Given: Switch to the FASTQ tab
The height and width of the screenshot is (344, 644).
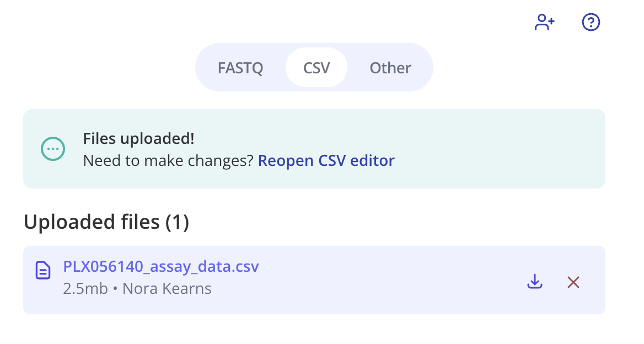Looking at the screenshot, I should [x=240, y=68].
